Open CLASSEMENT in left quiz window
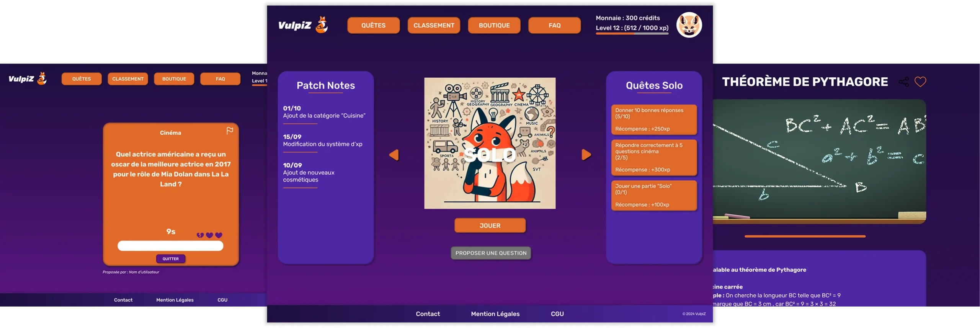The image size is (980, 328). [127, 79]
